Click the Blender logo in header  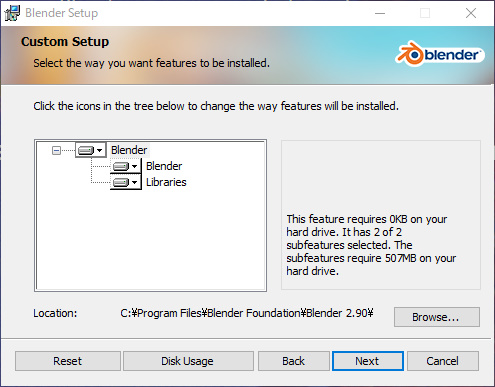point(440,54)
